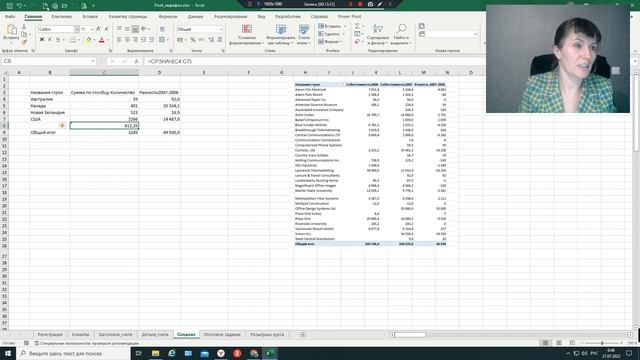Switch to the Итоговое задание sheet tab
640x360 pixels.
pos(222,335)
